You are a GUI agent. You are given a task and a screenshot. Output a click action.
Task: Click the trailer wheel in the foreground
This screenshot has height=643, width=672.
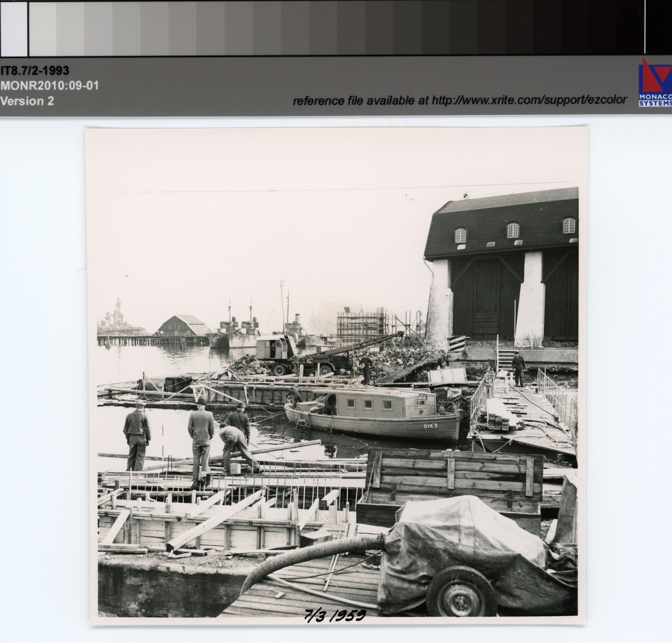point(461,591)
